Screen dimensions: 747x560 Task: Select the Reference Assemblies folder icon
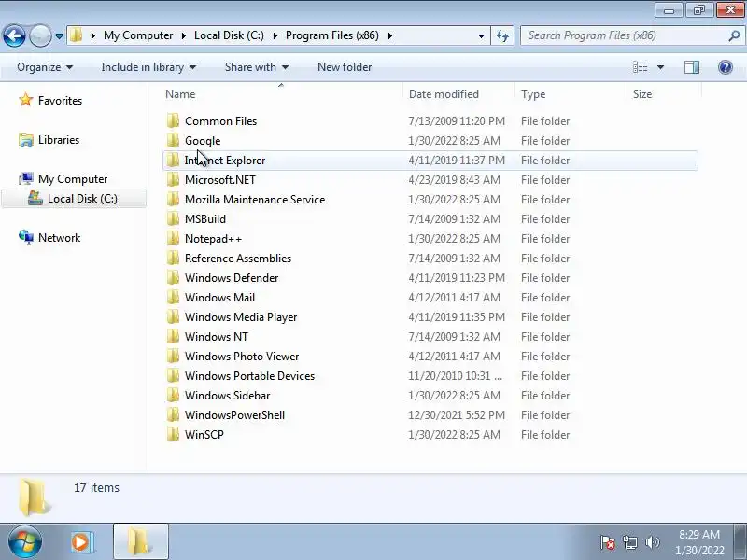click(173, 259)
